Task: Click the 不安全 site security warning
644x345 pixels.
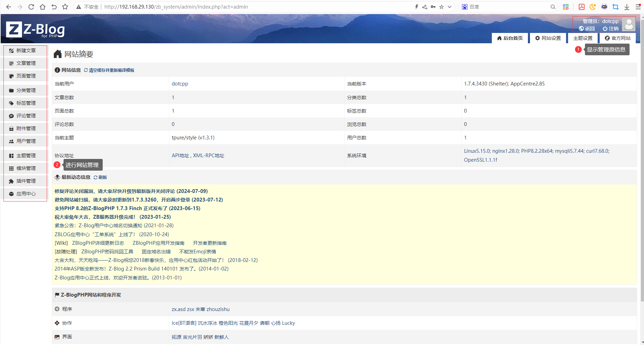Action: (x=88, y=7)
